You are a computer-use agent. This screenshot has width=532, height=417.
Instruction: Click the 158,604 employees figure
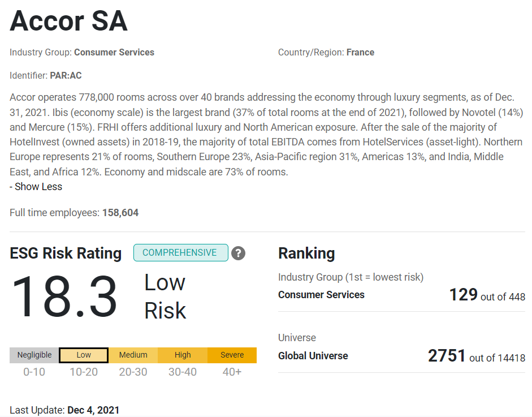(120, 213)
